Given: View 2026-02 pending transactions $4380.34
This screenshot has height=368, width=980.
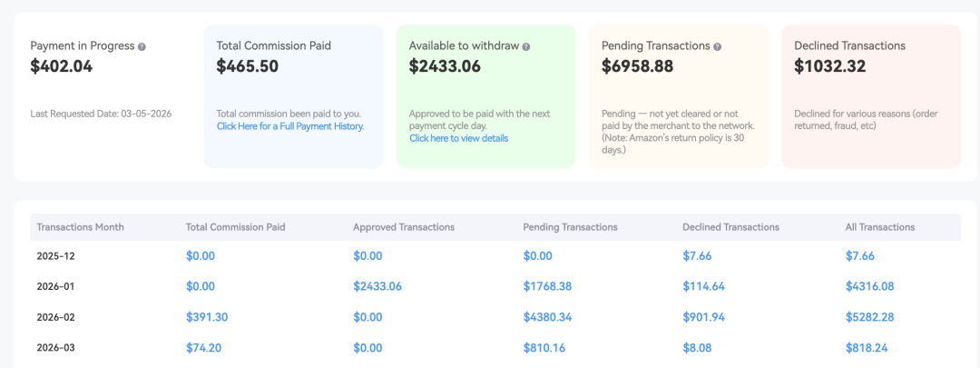Looking at the screenshot, I should (548, 316).
